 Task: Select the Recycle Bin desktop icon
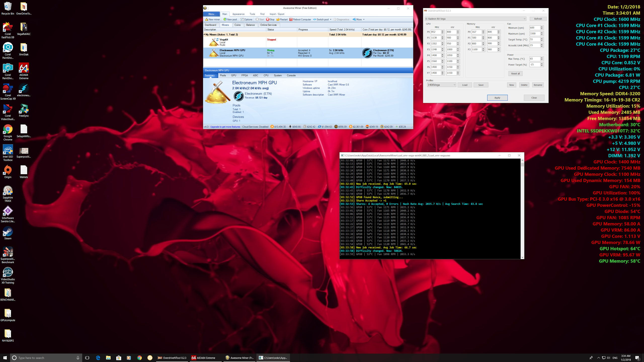point(8,9)
